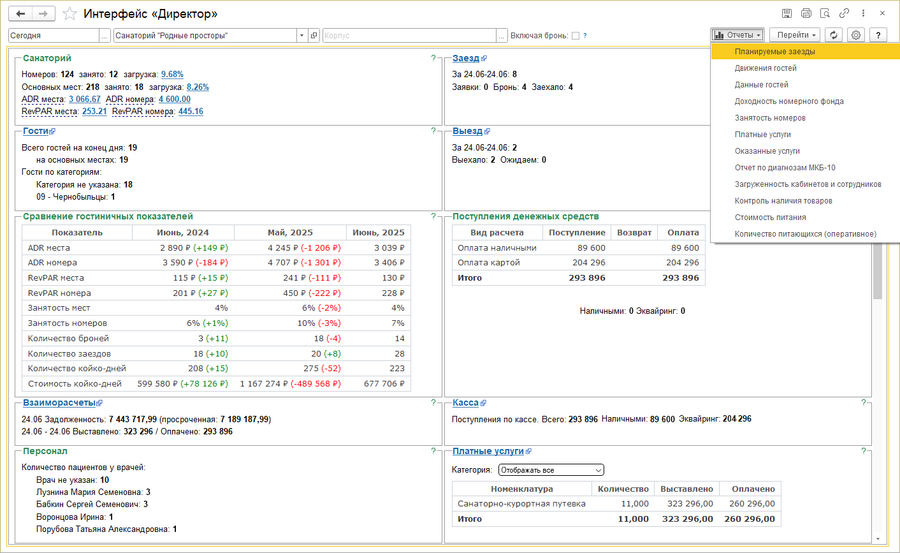Expand the 'Категория' combo box in paid services

[x=598, y=469]
